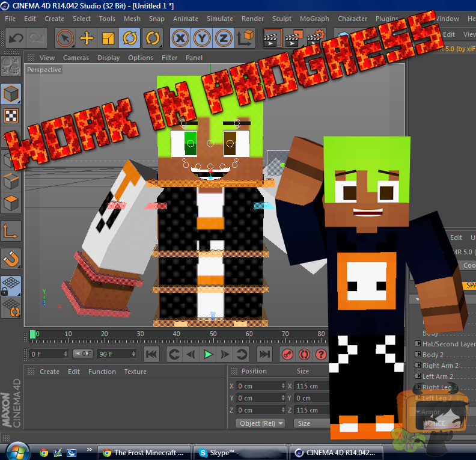The width and height of the screenshot is (476, 460).
Task: Switch to Texture mode checkerboard icon
Action: point(11,115)
